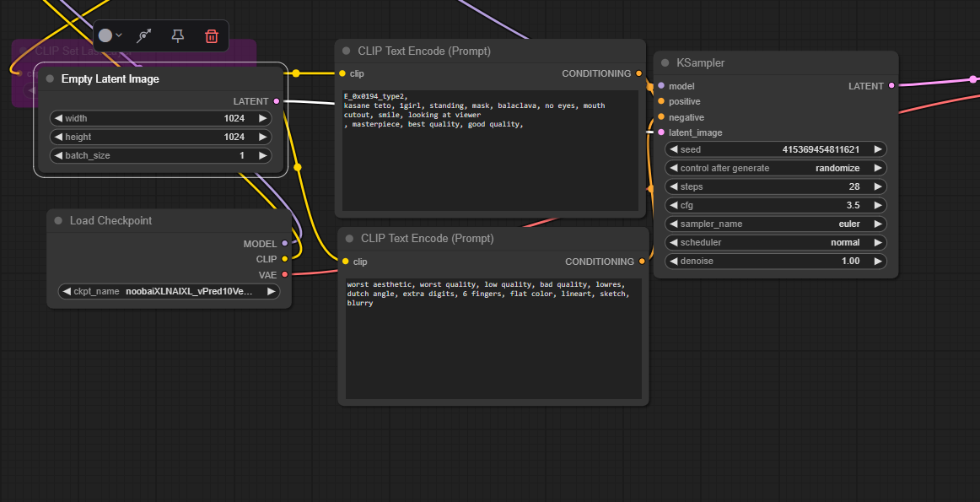Collapse the Load Checkpoint node
Image resolution: width=980 pixels, height=502 pixels.
point(58,221)
